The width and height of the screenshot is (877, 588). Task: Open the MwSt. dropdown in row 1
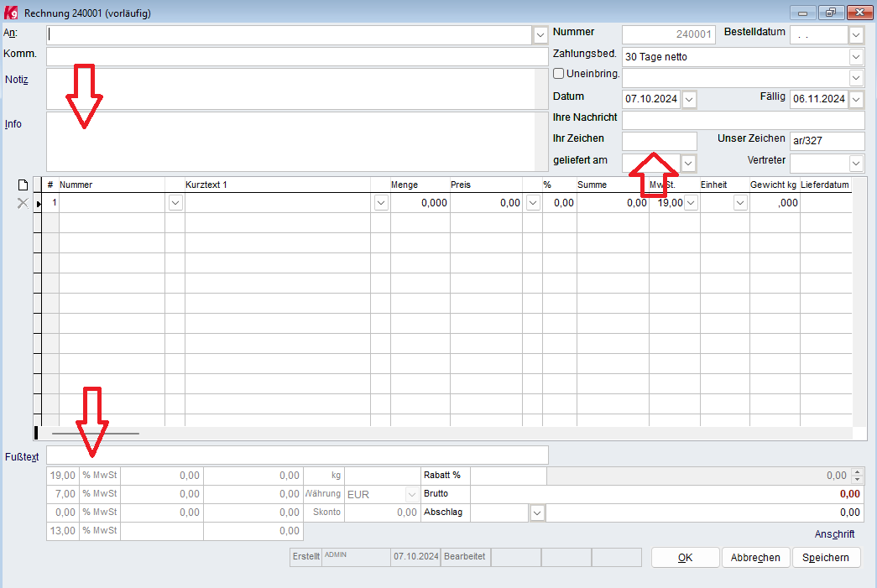(x=691, y=203)
